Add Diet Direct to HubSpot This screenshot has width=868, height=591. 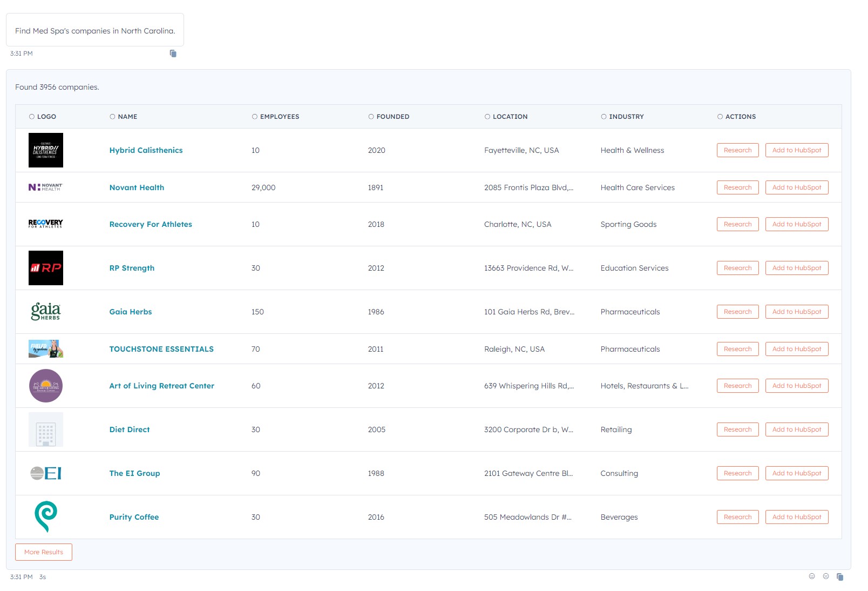coord(797,429)
